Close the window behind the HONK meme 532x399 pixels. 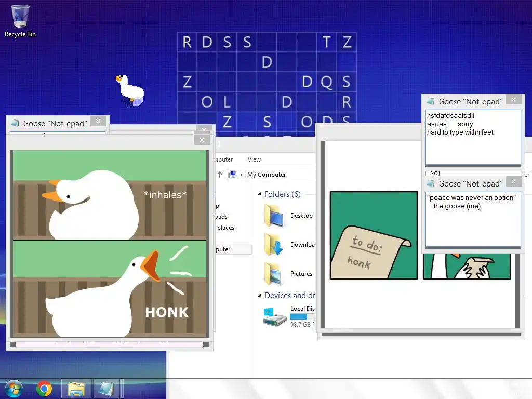[204, 129]
